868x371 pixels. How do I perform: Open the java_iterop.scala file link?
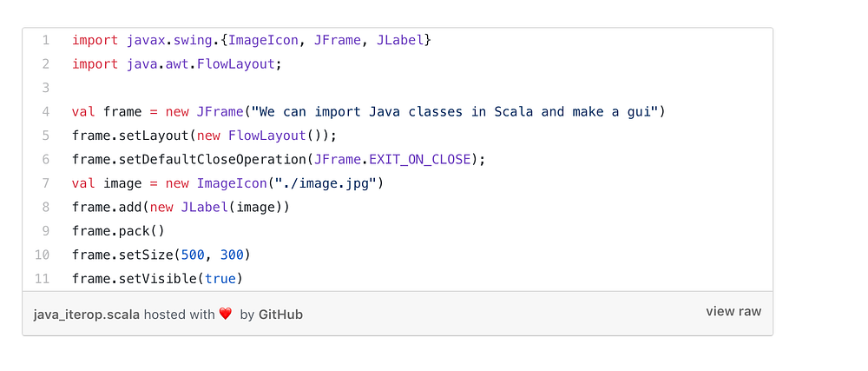pos(86,315)
